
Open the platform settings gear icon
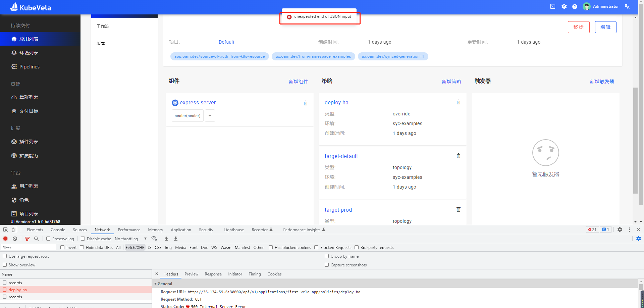564,6
